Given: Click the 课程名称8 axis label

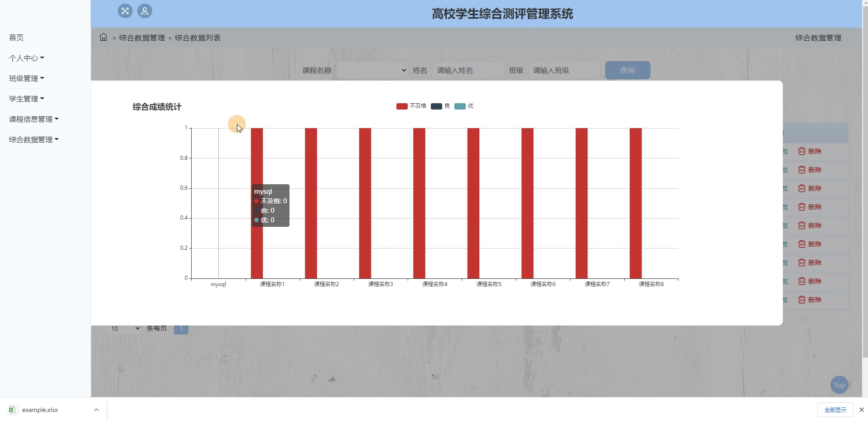Looking at the screenshot, I should 651,284.
